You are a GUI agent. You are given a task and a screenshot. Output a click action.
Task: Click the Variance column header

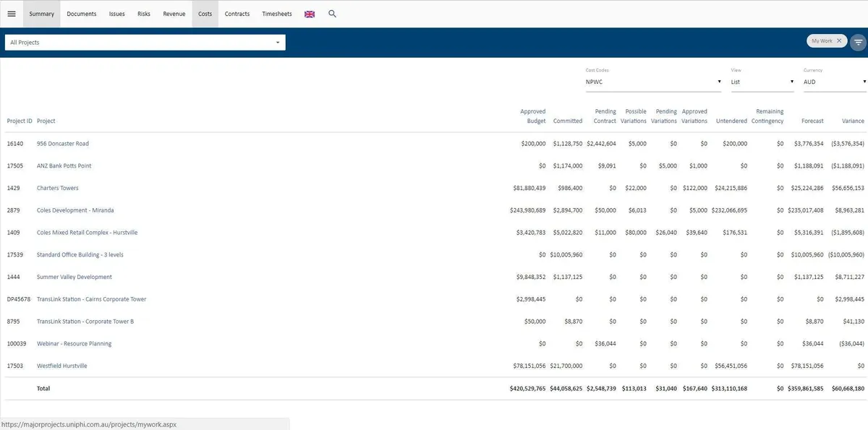854,121
